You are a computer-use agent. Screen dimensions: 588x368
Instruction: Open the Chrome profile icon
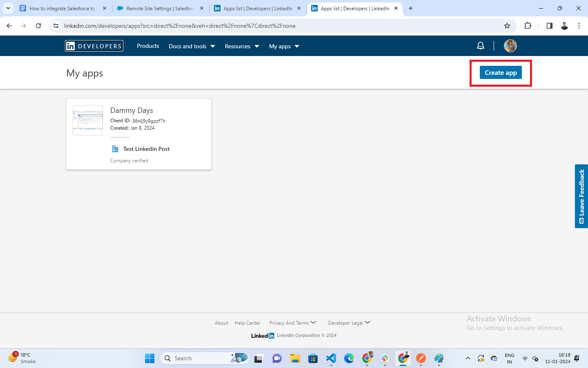click(x=564, y=26)
